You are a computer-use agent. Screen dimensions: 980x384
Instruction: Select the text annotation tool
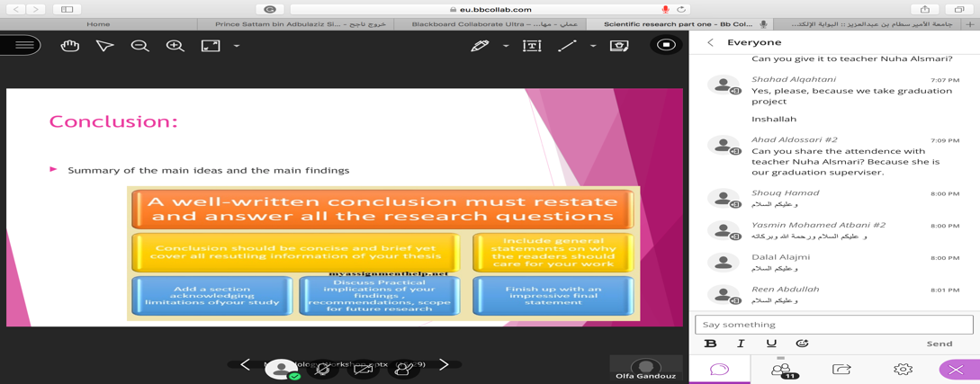[532, 46]
